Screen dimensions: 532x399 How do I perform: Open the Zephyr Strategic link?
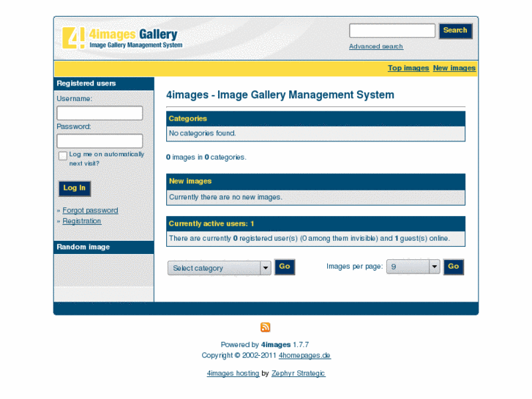[x=299, y=373]
